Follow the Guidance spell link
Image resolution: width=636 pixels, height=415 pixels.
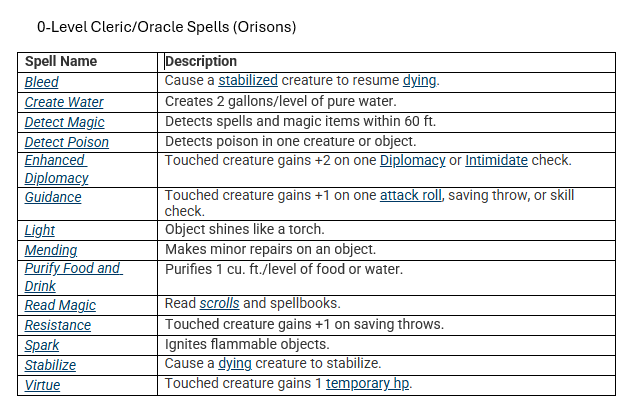pyautogui.click(x=53, y=197)
